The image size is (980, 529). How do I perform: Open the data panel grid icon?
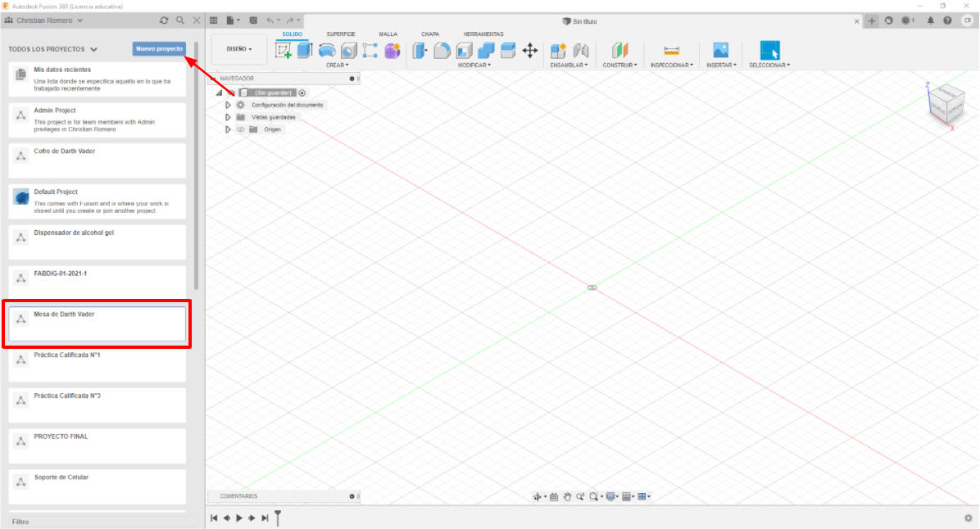coord(214,20)
